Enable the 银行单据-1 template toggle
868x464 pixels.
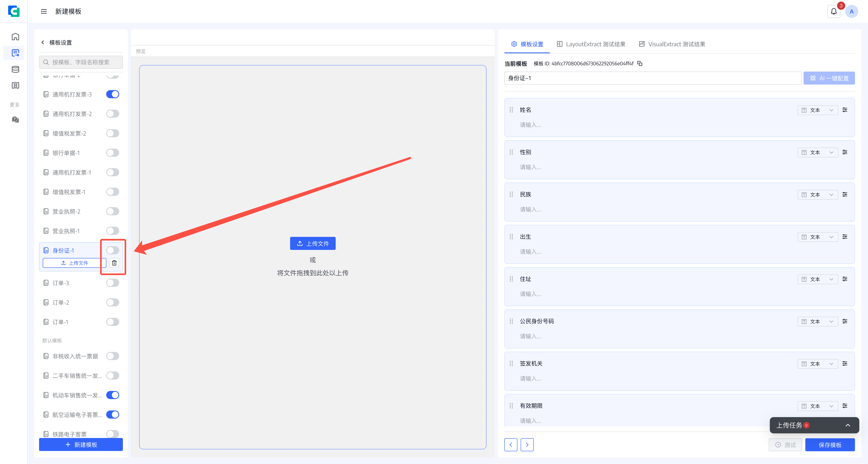(113, 153)
